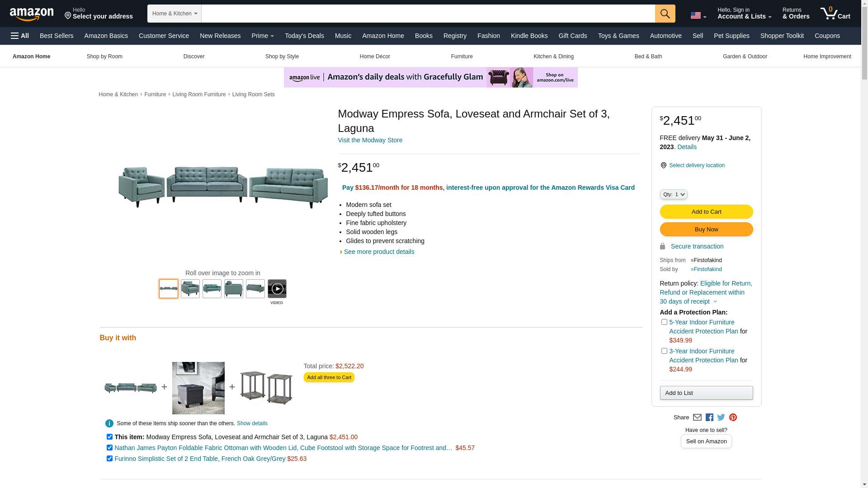Share via the email envelope icon

[x=697, y=418]
